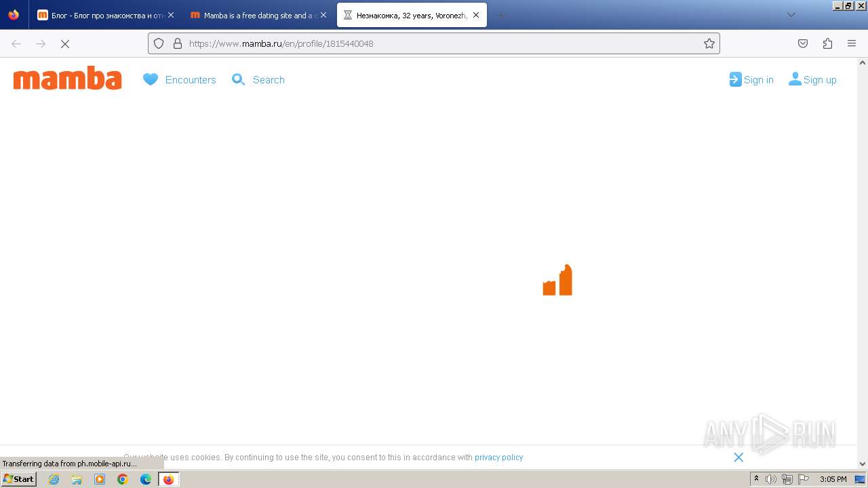868x488 pixels.
Task: Open Firefox application menu
Action: [x=852, y=43]
